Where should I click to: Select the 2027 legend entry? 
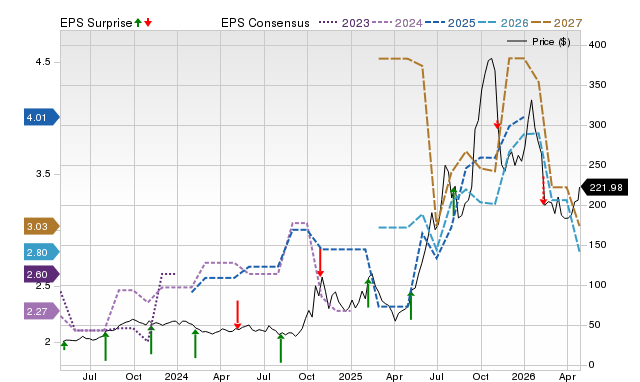point(556,23)
